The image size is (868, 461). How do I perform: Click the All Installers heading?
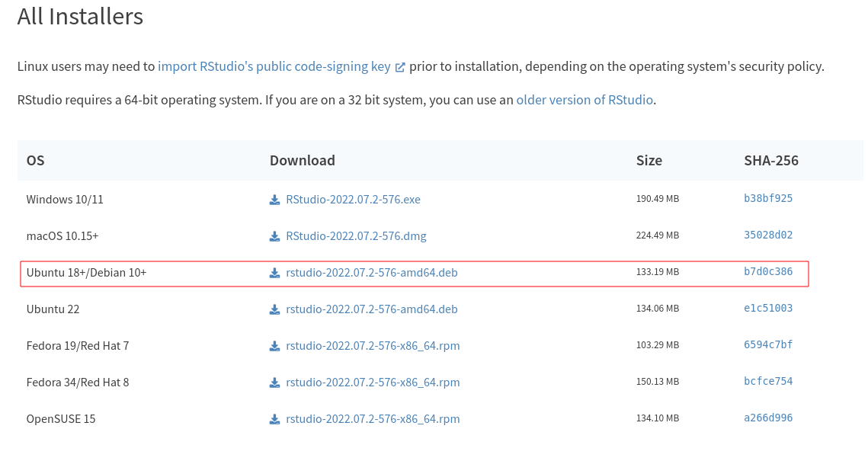(x=80, y=16)
